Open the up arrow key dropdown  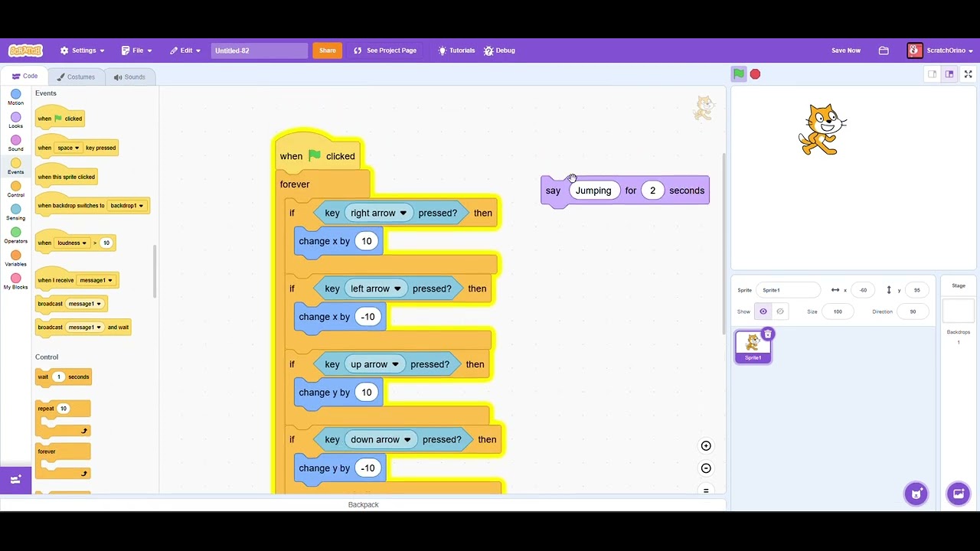375,364
